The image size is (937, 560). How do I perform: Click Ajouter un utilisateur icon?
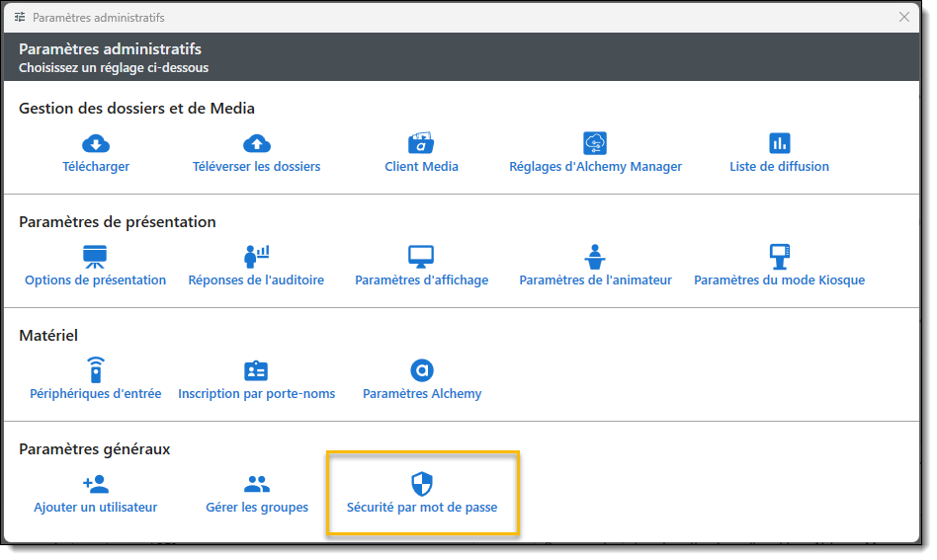click(x=95, y=484)
